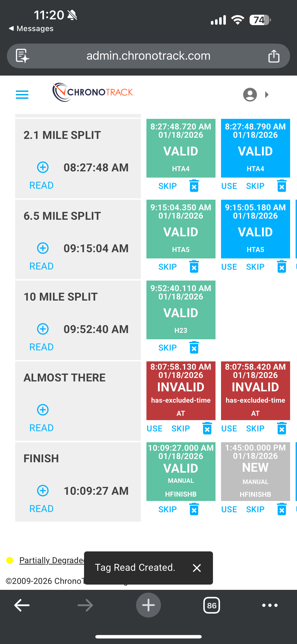Open the browser tabs switcher showing 86
This screenshot has width=297, height=644.
[x=212, y=605]
